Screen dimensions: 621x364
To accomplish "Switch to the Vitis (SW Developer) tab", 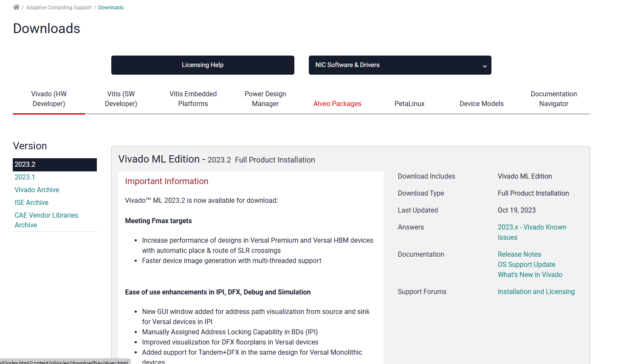I will pyautogui.click(x=121, y=99).
